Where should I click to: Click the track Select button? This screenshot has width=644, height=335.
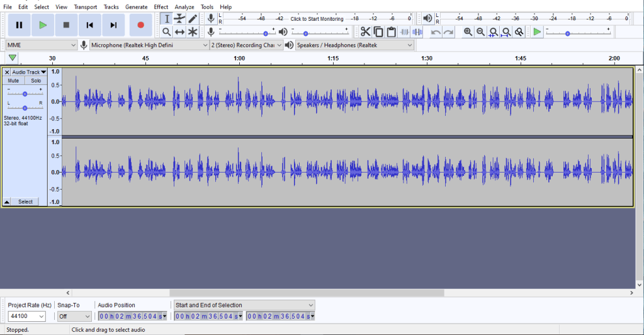click(25, 202)
